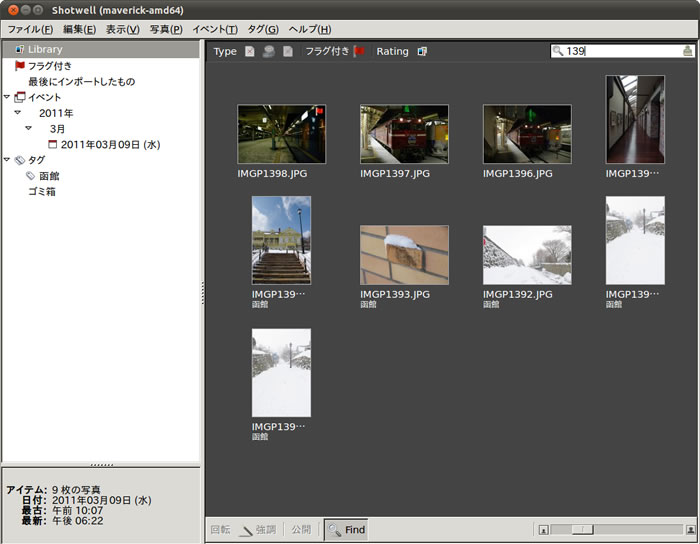The height and width of the screenshot is (544, 700).
Task: Click the 強調 enhance button
Action: [x=258, y=530]
